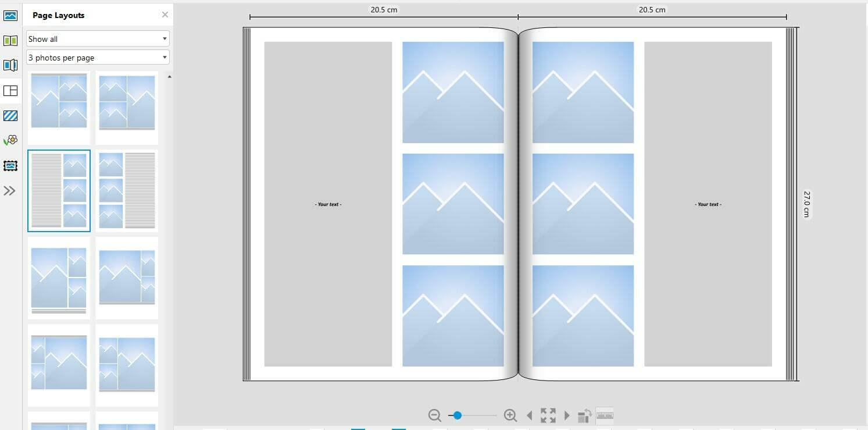The width and height of the screenshot is (868, 430).
Task: Go to previous page spread arrow
Action: click(529, 415)
